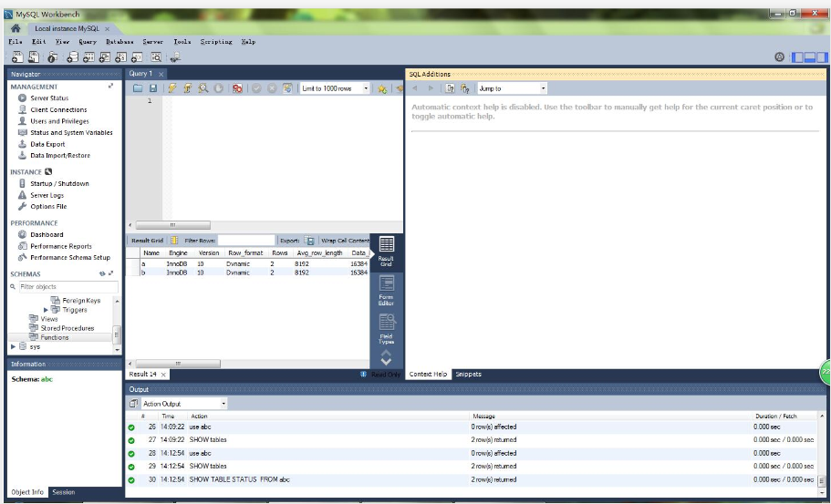Expand the Management section with arrow icon
The height and width of the screenshot is (504, 831).
[x=110, y=86]
